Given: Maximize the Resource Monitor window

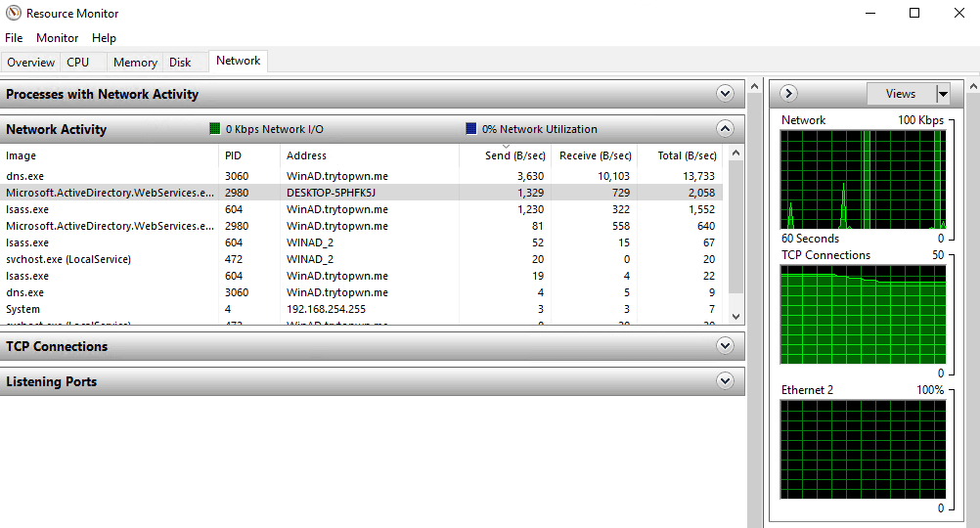Looking at the screenshot, I should [x=914, y=13].
